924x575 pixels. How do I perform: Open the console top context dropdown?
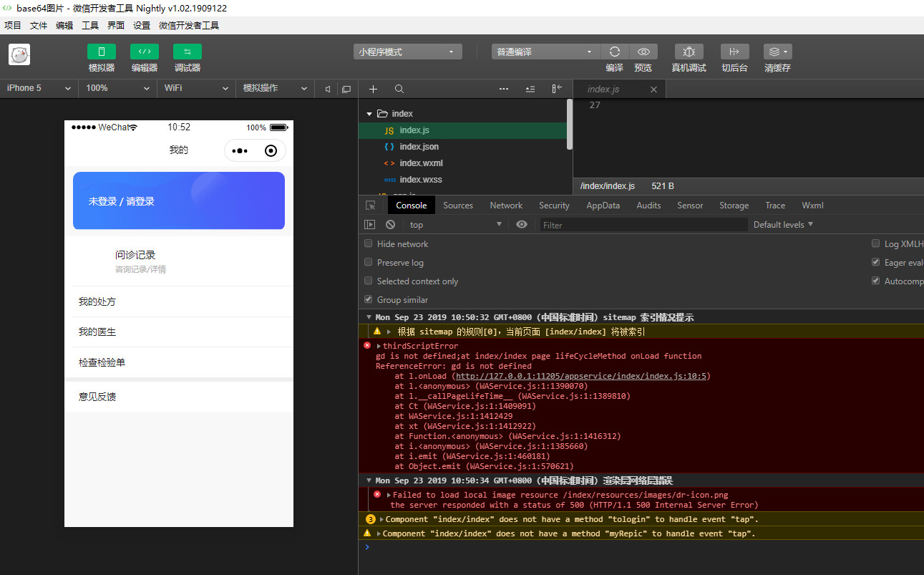(x=456, y=225)
